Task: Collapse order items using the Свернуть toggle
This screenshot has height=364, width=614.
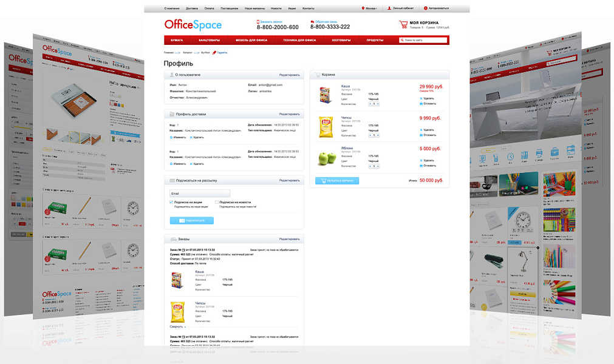Action: point(178,326)
